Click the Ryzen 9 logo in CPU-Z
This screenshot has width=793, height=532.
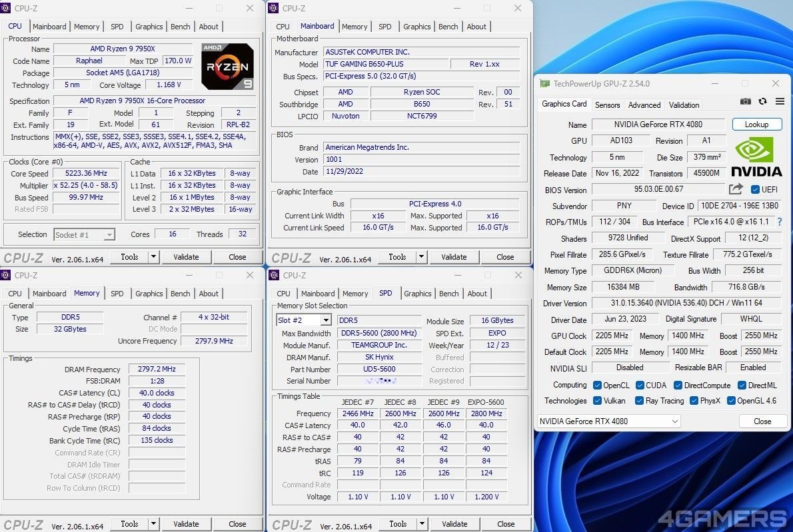point(227,67)
